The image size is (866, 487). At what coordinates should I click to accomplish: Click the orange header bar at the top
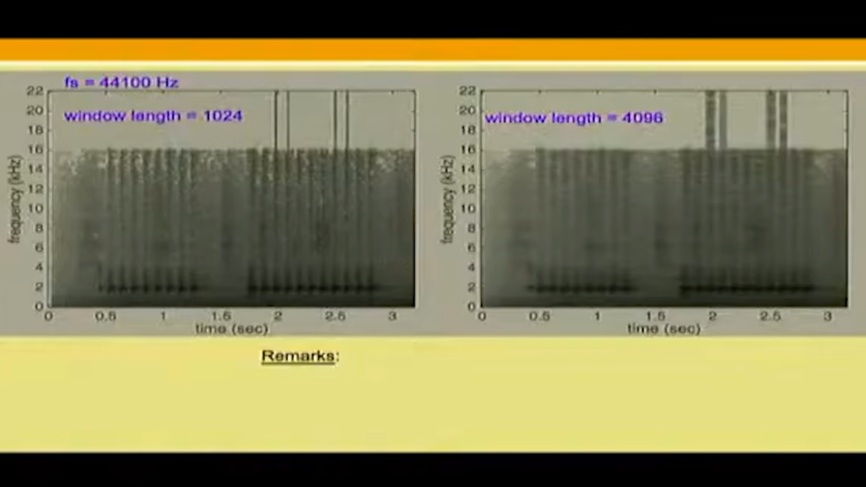click(x=433, y=50)
